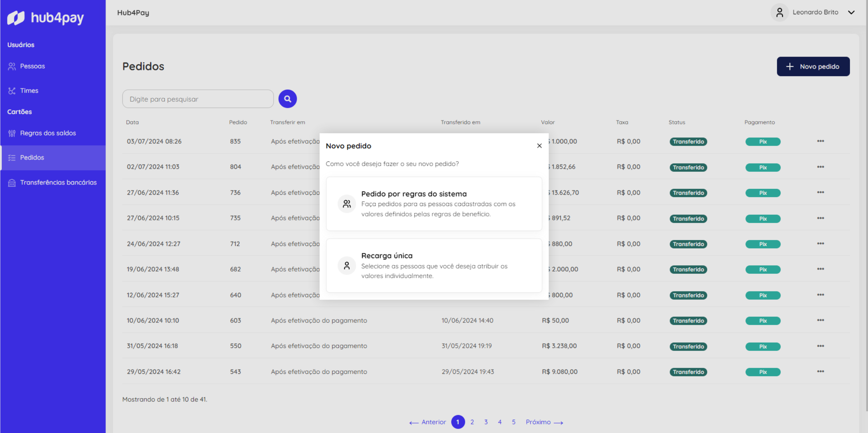
Task: Go to Regras dos saldos
Action: tap(53, 133)
